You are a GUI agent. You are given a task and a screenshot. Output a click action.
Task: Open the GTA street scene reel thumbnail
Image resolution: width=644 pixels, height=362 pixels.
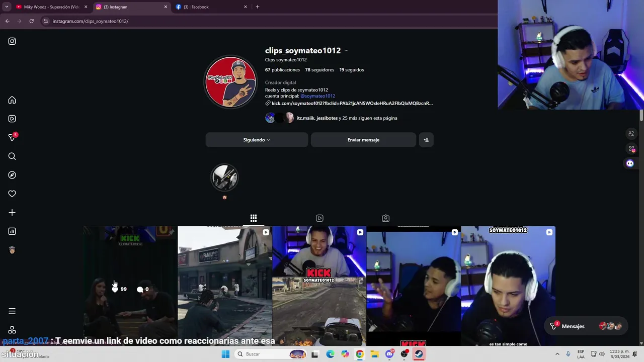tap(224, 286)
